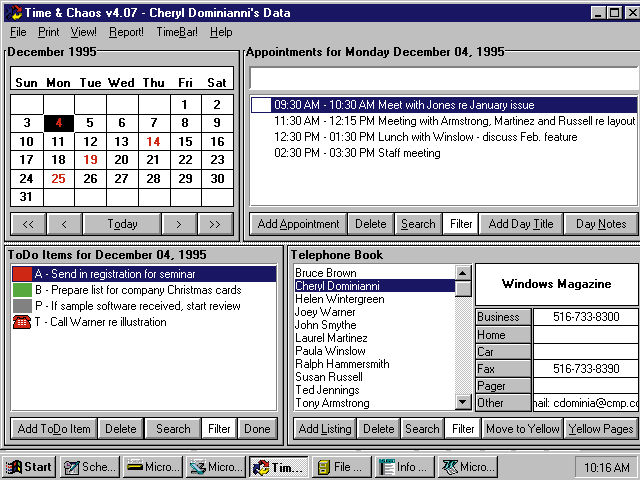Click the red priority swatch for item A

click(21, 274)
